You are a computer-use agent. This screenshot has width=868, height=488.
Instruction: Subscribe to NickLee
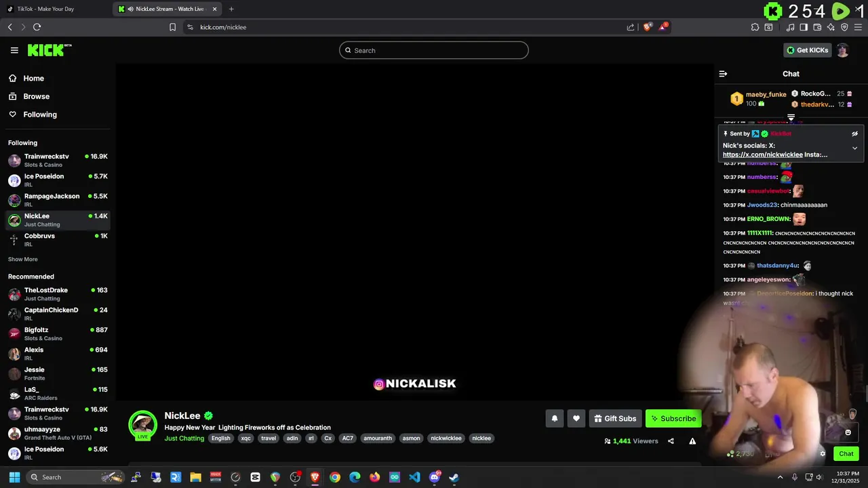click(673, 418)
